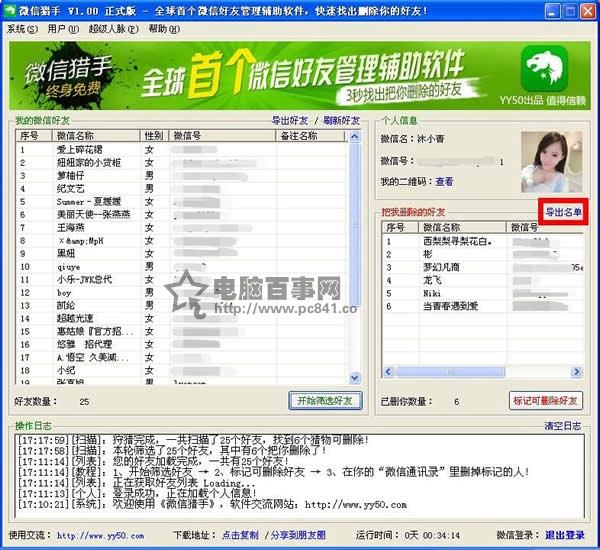The width and height of the screenshot is (600, 550).
Task: Select friend row 凯纶
Action: pos(181,305)
